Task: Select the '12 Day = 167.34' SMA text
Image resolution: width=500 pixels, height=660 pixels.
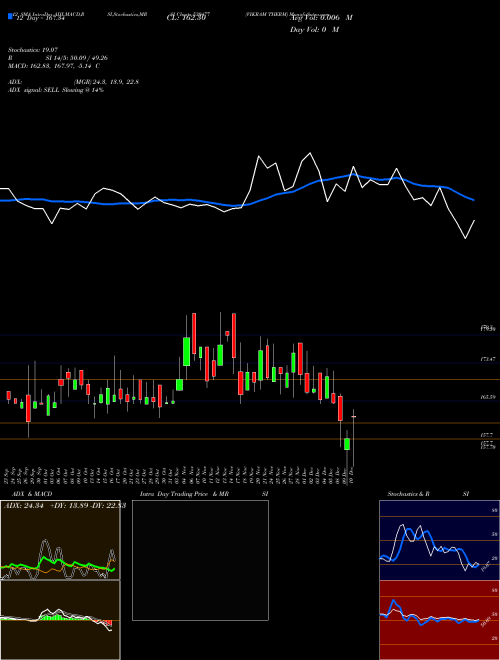Action: point(39,18)
